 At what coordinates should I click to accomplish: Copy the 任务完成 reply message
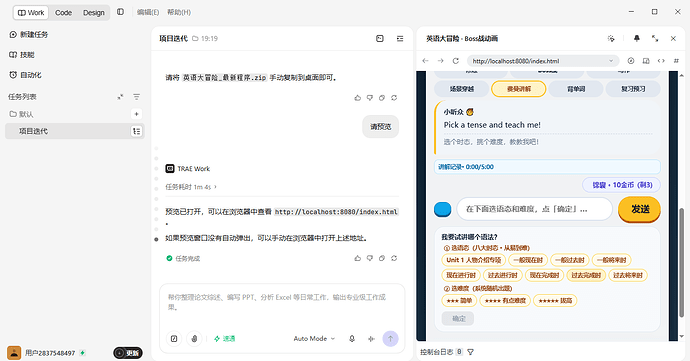tap(382, 258)
